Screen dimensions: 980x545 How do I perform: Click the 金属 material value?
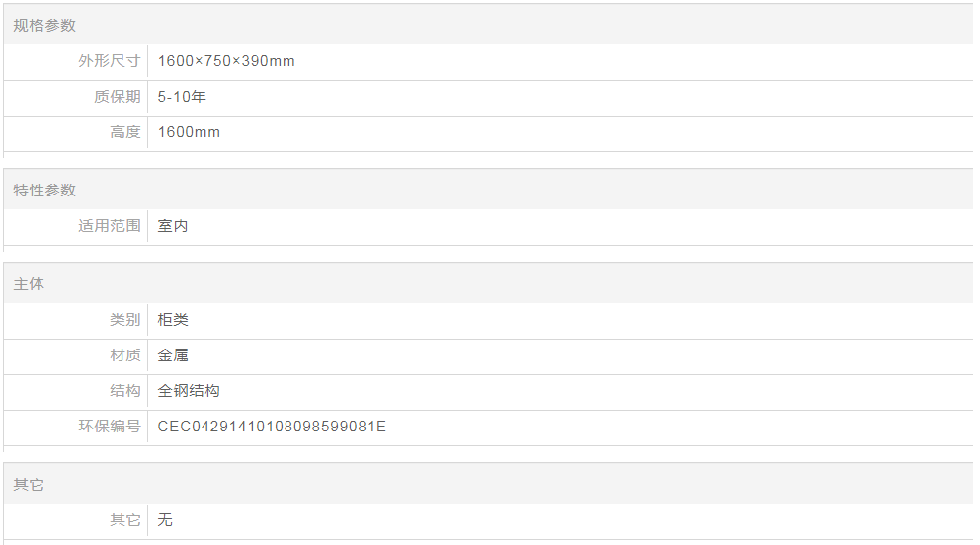pos(173,355)
